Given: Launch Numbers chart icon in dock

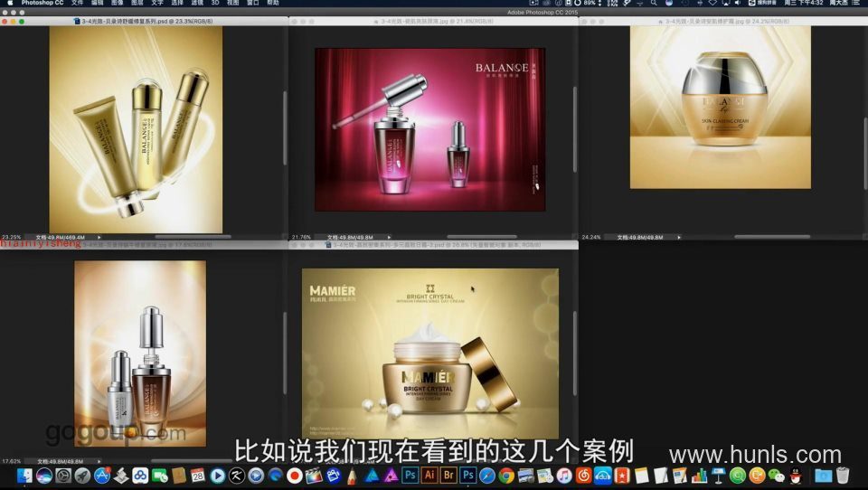Looking at the screenshot, I should click(699, 476).
